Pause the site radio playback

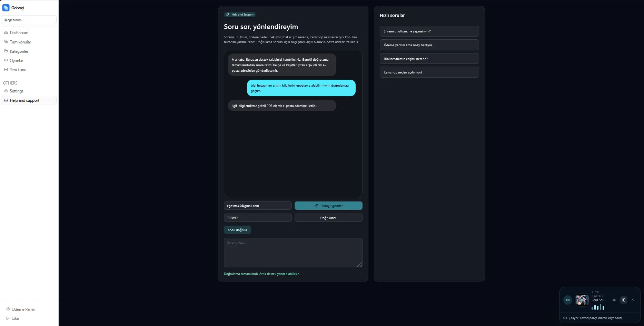[x=624, y=300]
